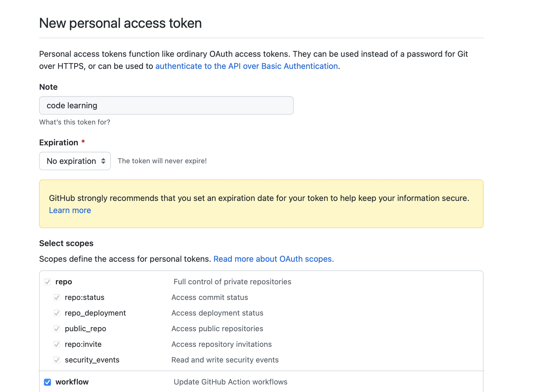Click the security_events scope label
551x392 pixels.
point(92,360)
